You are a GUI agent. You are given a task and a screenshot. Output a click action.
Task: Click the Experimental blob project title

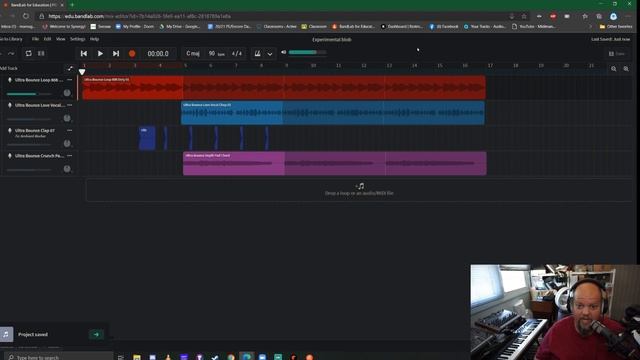click(332, 40)
